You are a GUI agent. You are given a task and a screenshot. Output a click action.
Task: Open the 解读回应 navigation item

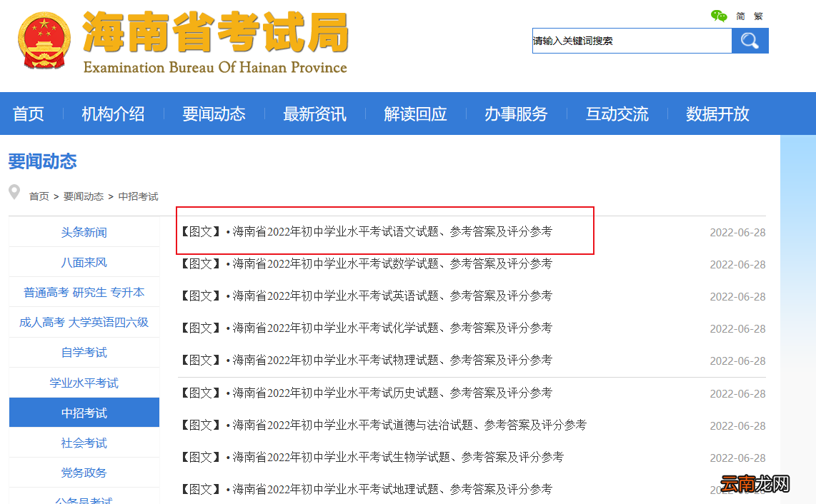pos(415,114)
